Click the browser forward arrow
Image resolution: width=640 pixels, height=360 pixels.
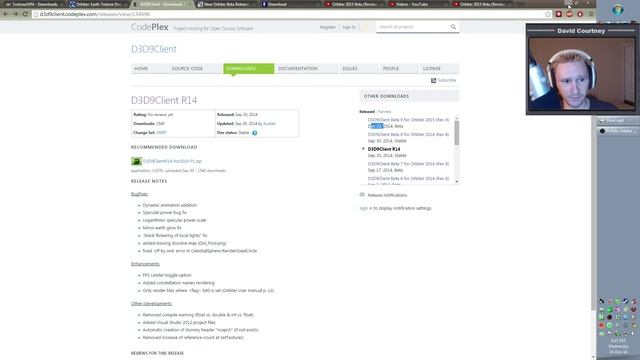(x=15, y=14)
